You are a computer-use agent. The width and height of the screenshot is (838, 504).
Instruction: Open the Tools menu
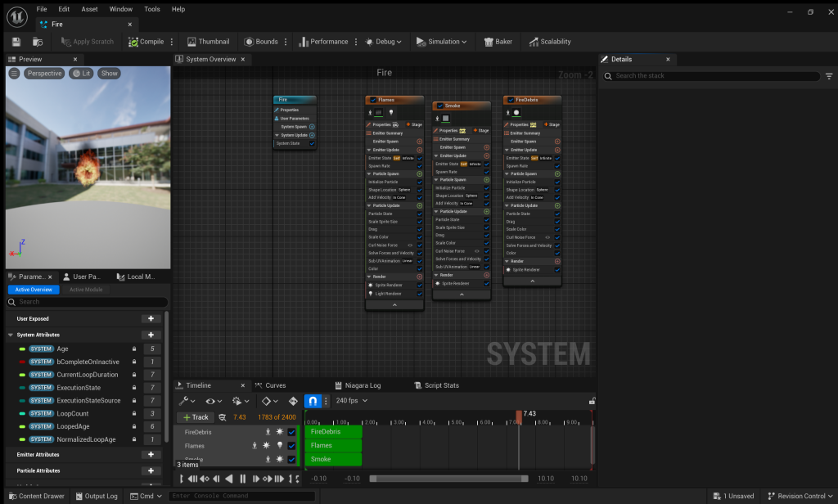[151, 9]
